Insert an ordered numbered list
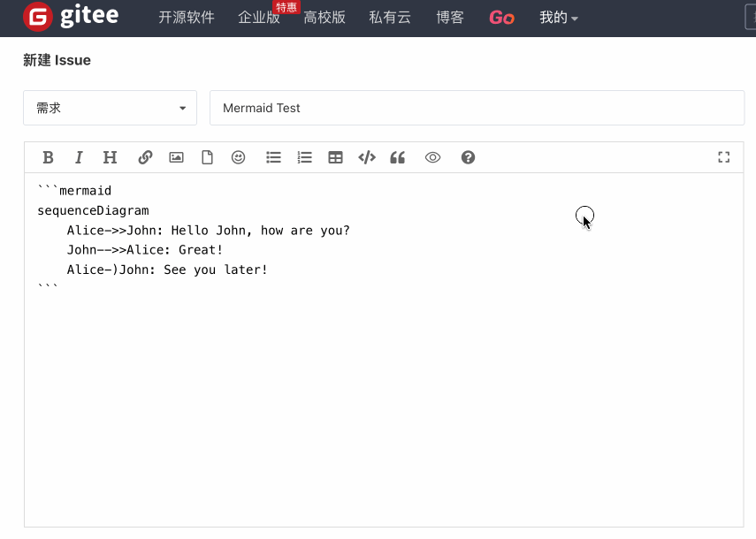 (305, 157)
